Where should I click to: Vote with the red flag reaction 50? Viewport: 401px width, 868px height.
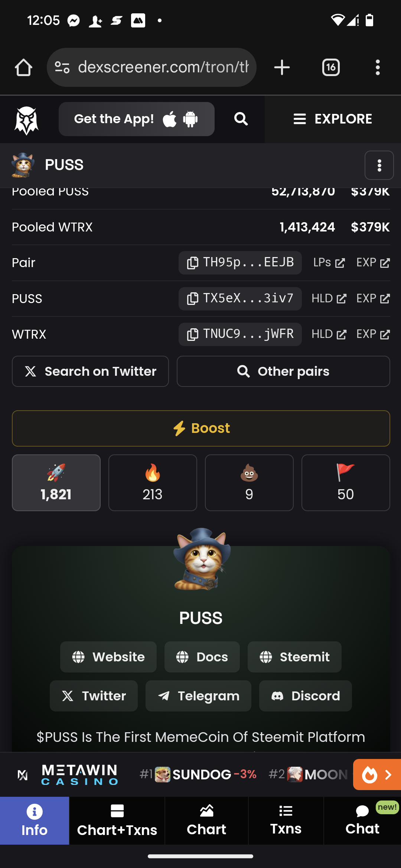(346, 483)
